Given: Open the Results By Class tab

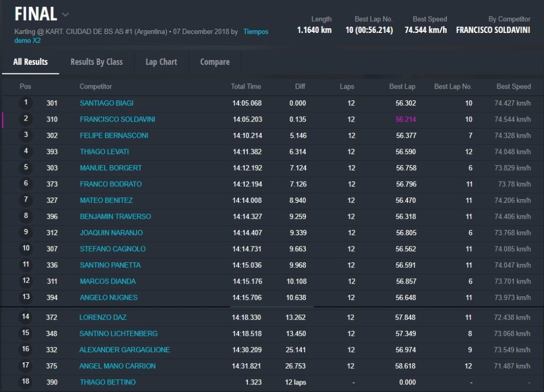Looking at the screenshot, I should click(96, 62).
